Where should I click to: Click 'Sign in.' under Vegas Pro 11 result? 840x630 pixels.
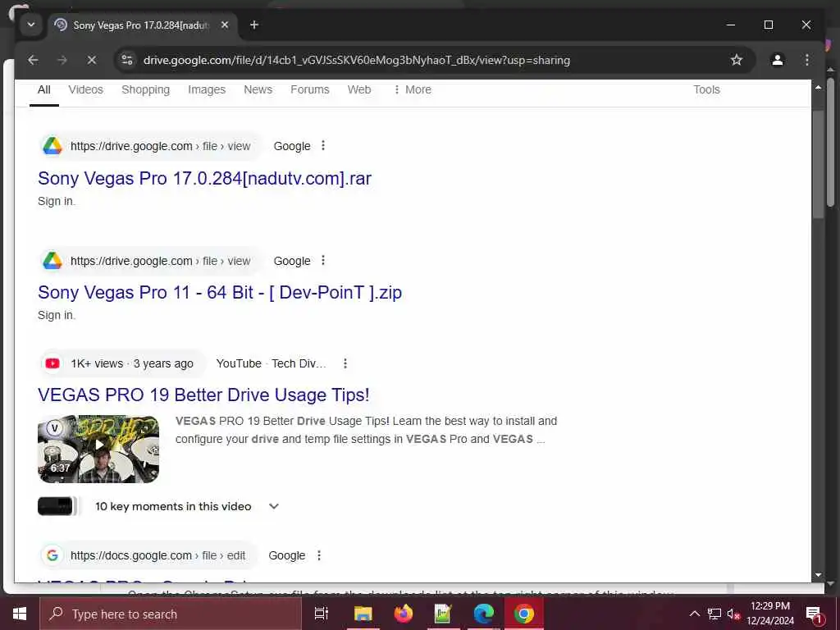coord(57,316)
